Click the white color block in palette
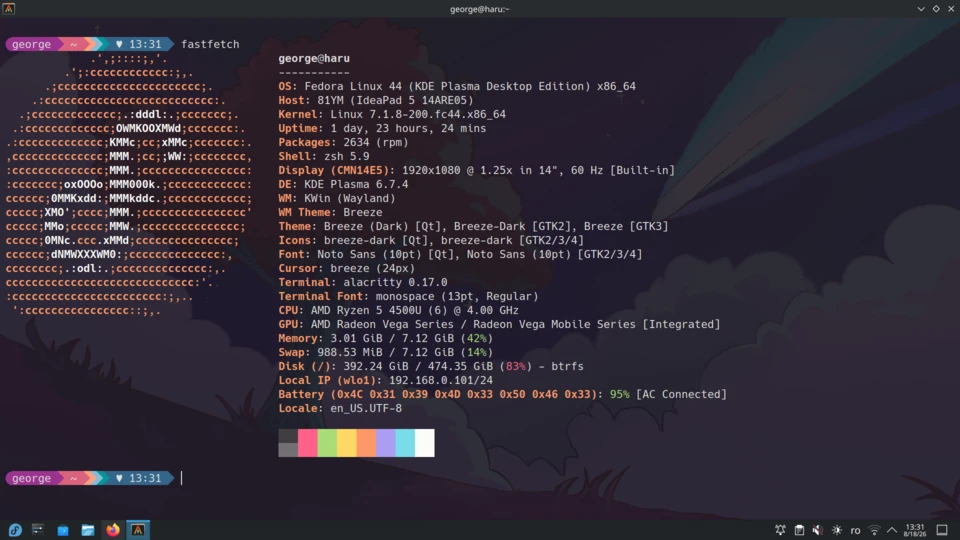 [425, 443]
